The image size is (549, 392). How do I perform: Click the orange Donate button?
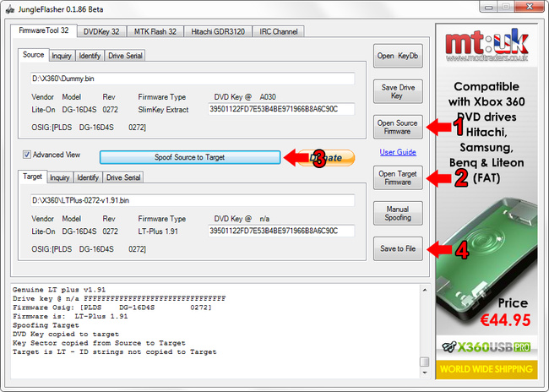[x=327, y=158]
